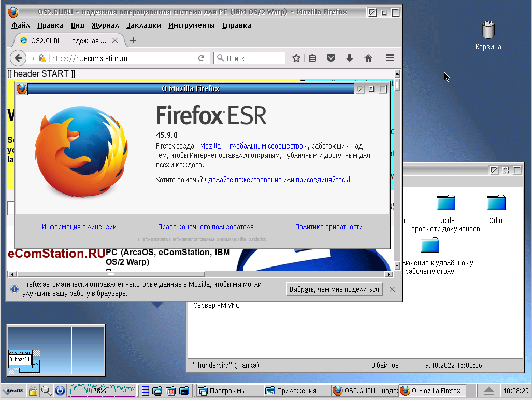Viewport: 532px width, 400px height.
Task: Open the Правка menu
Action: click(50, 25)
